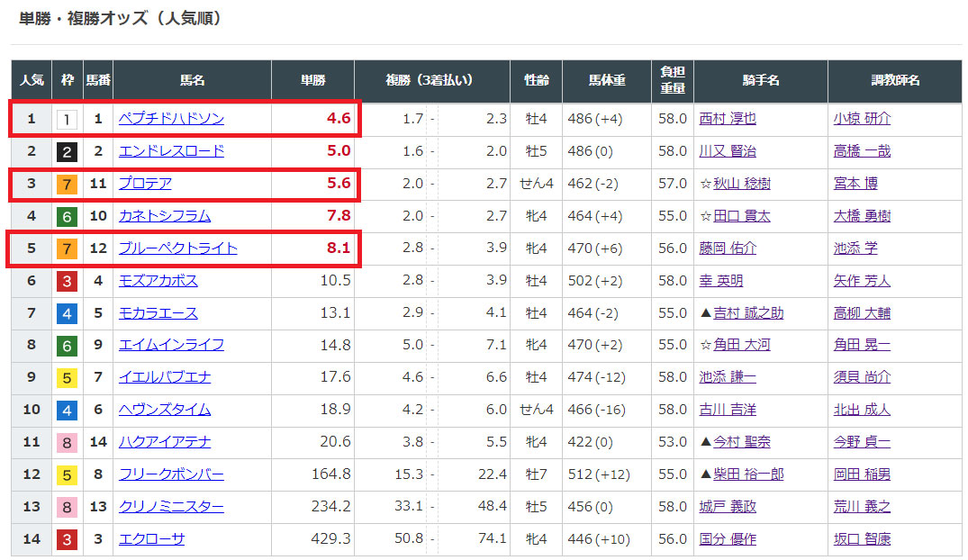Open the エンドレスロード horse link
The height and width of the screenshot is (560, 968).
[171, 151]
